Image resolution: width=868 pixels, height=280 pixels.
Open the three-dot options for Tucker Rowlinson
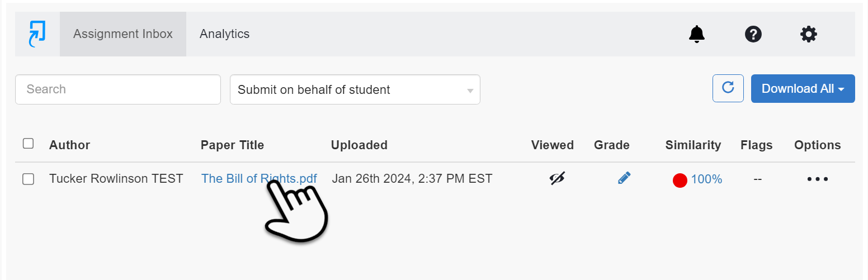[x=817, y=179]
